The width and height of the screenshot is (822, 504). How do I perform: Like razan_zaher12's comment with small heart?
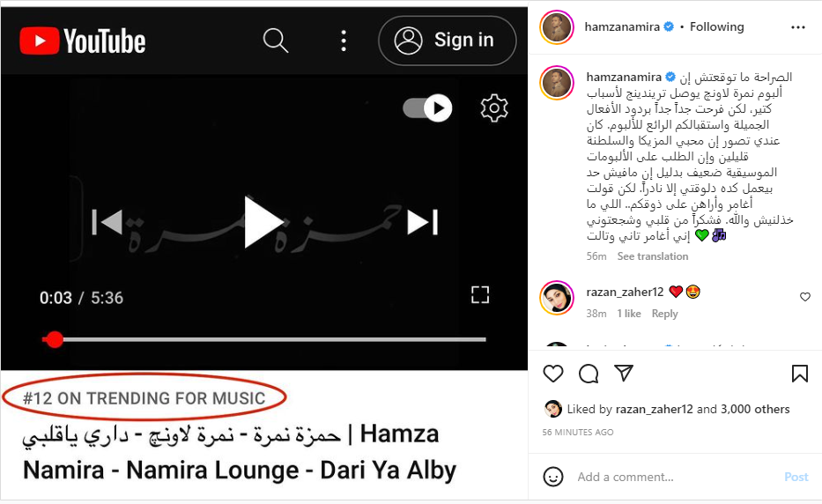point(805,297)
